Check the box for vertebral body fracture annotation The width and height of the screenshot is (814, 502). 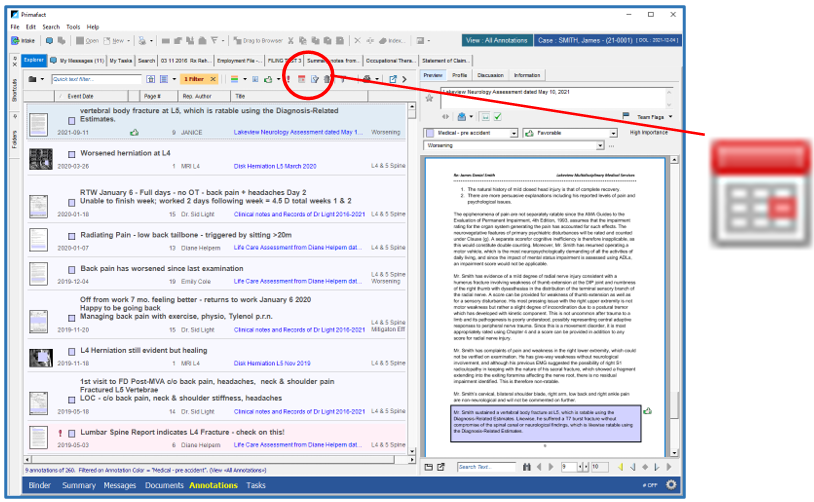coord(72,120)
